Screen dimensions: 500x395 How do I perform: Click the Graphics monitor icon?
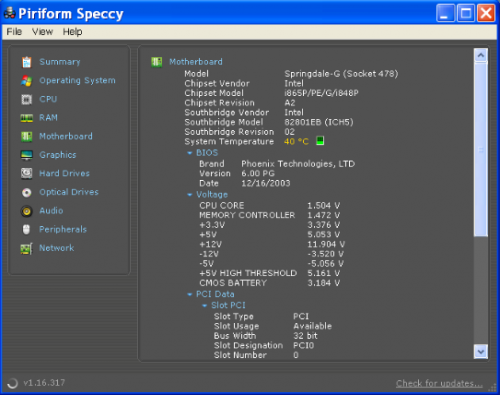[27, 155]
